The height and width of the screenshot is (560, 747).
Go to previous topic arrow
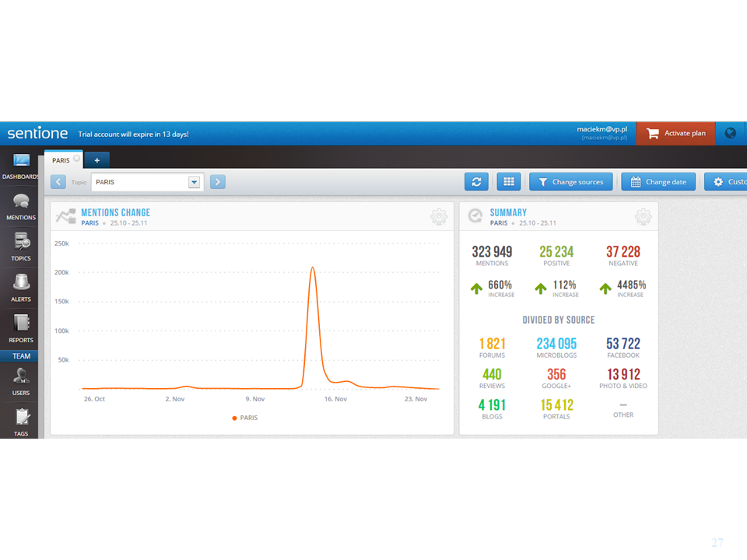[58, 181]
